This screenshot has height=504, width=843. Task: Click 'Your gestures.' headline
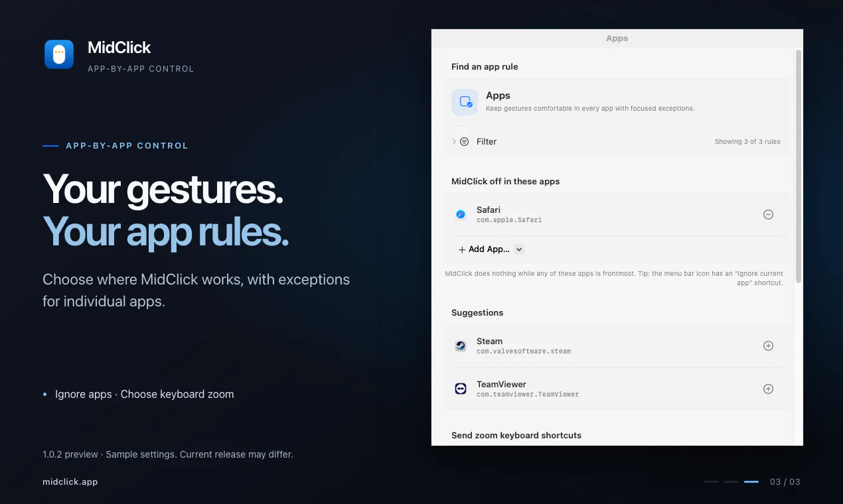(163, 189)
